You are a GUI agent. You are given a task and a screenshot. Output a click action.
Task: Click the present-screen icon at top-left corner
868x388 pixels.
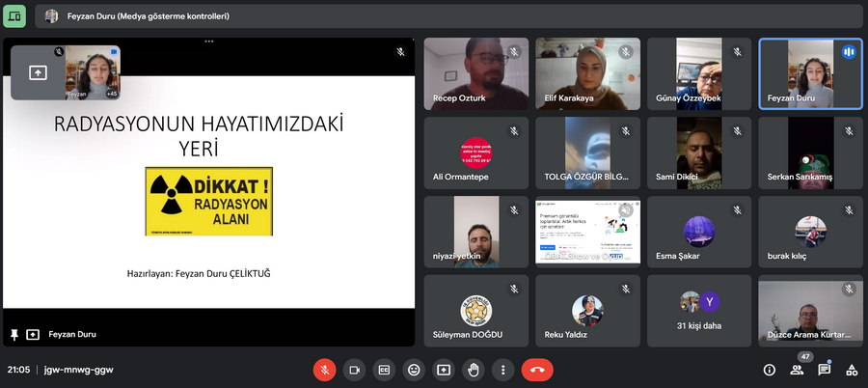point(14,16)
